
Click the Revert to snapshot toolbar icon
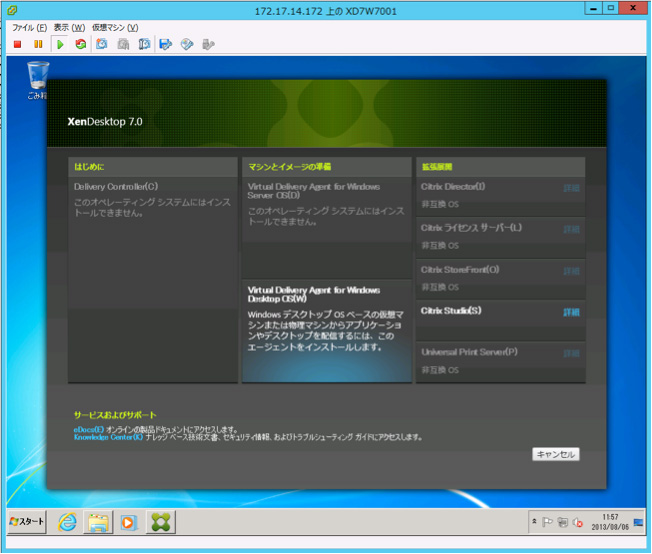pyautogui.click(x=123, y=44)
